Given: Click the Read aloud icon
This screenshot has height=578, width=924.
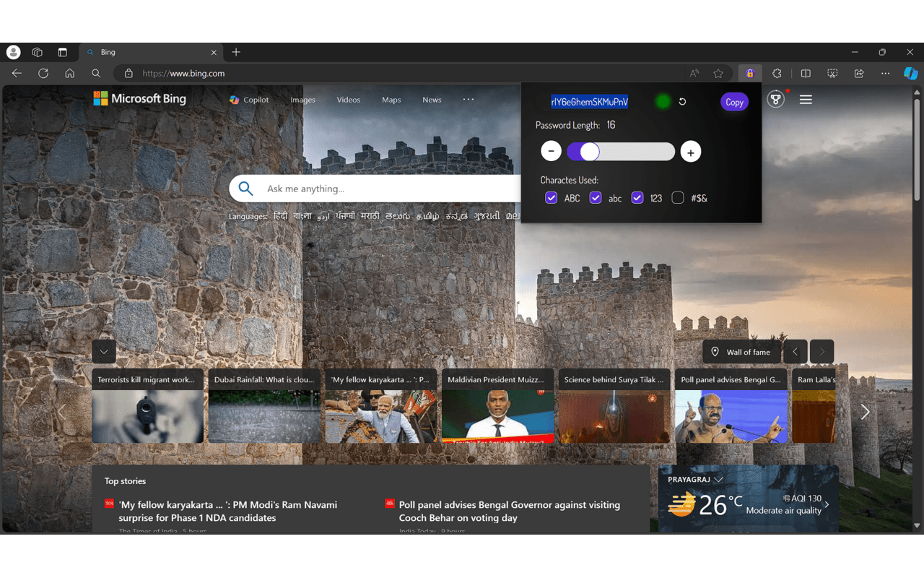Looking at the screenshot, I should click(x=694, y=73).
